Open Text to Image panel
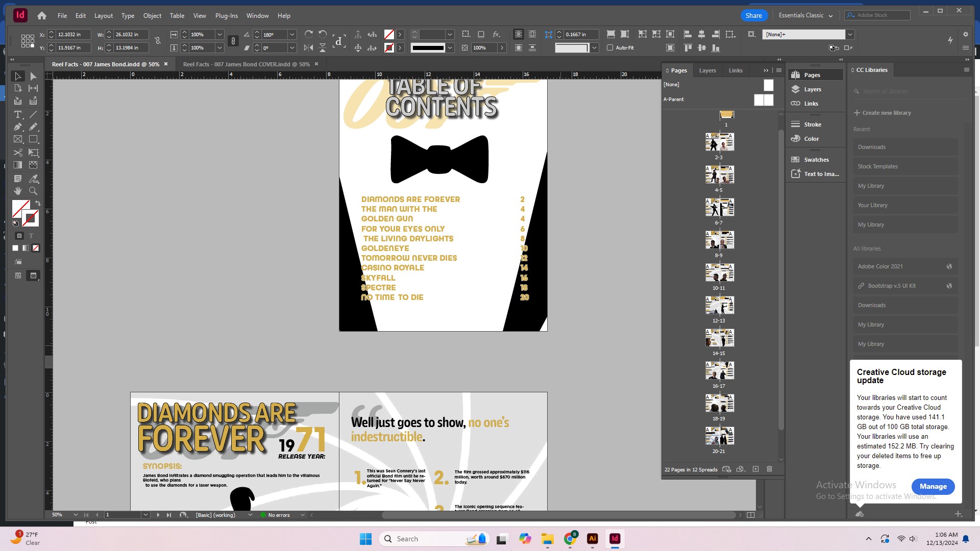The width and height of the screenshot is (980, 551). click(816, 174)
